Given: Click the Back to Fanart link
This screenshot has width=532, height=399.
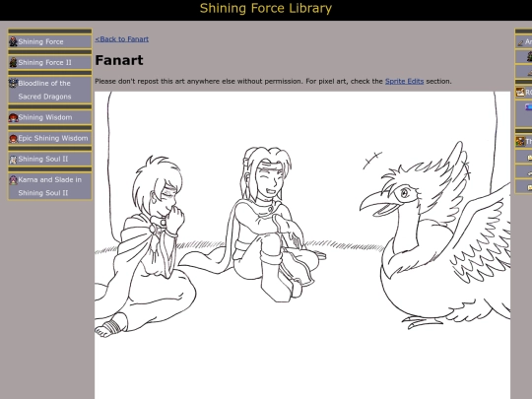Looking at the screenshot, I should tap(122, 39).
